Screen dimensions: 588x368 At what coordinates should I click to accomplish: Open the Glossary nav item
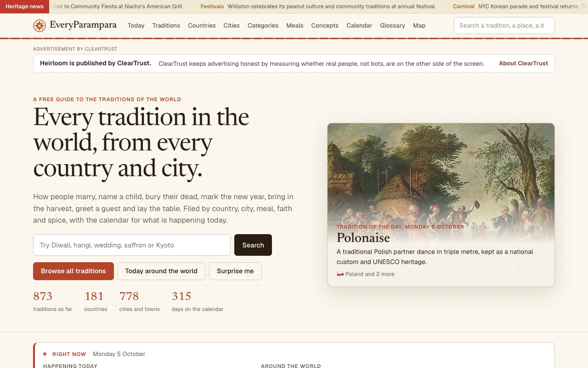(393, 26)
